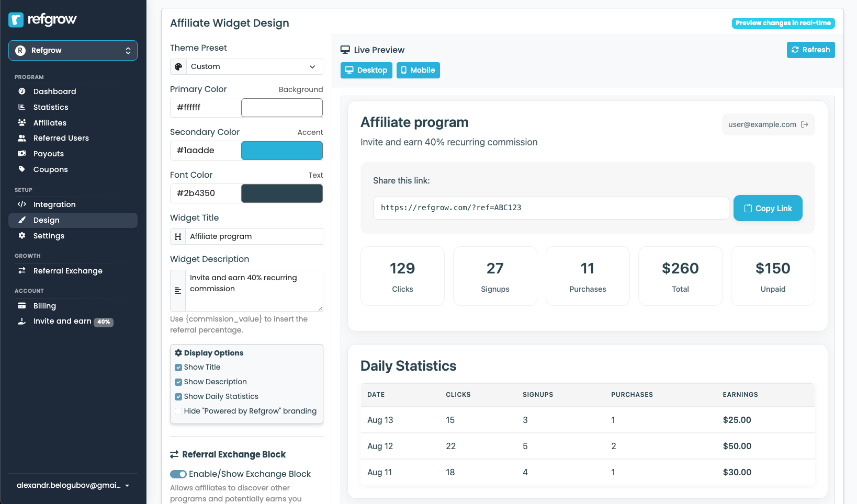
Task: Click the Refgrow logo icon
Action: click(16, 20)
